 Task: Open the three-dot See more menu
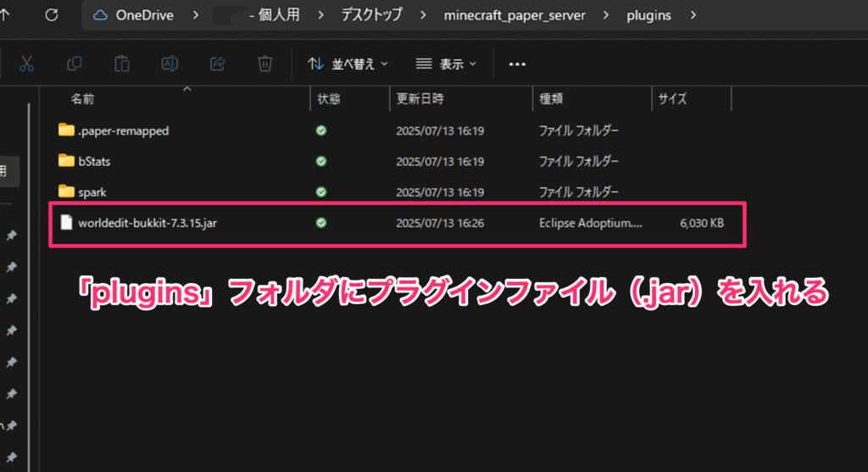click(517, 64)
